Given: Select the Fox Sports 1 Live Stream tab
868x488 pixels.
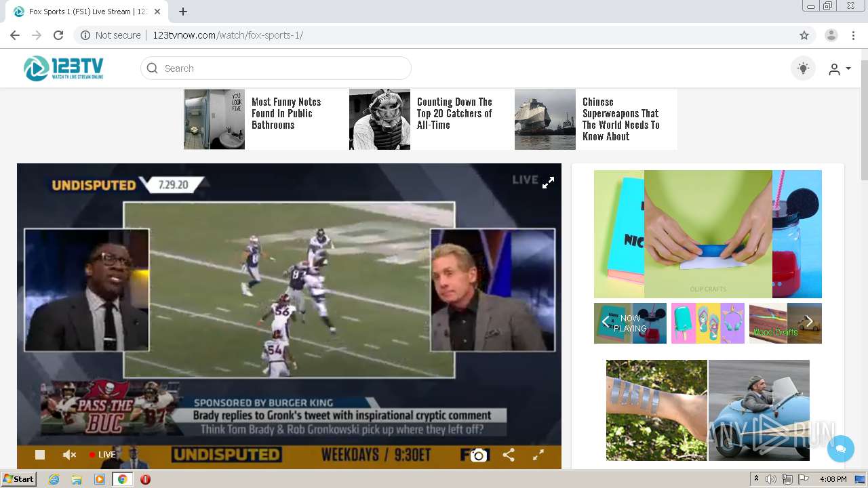Looking at the screenshot, I should tap(87, 12).
